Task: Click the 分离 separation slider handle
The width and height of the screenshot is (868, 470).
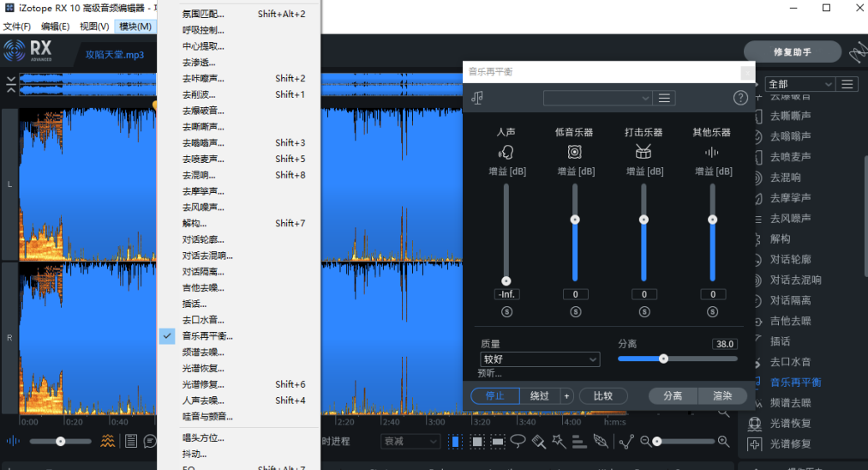Action: point(663,359)
